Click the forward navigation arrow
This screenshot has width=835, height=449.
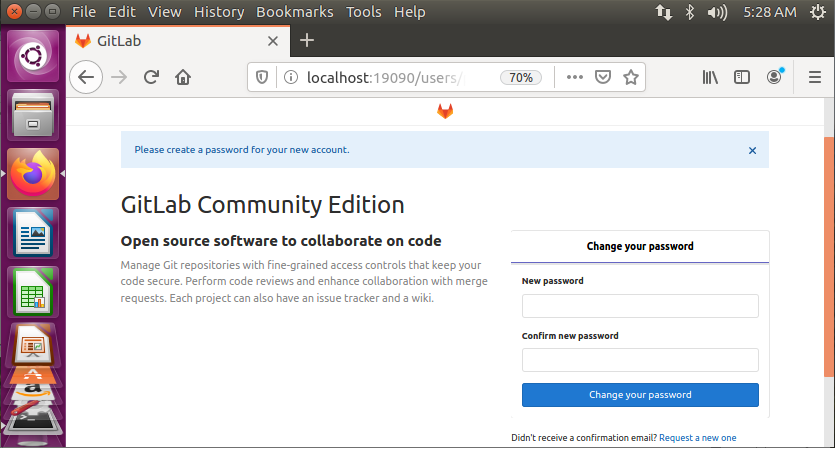pyautogui.click(x=119, y=77)
